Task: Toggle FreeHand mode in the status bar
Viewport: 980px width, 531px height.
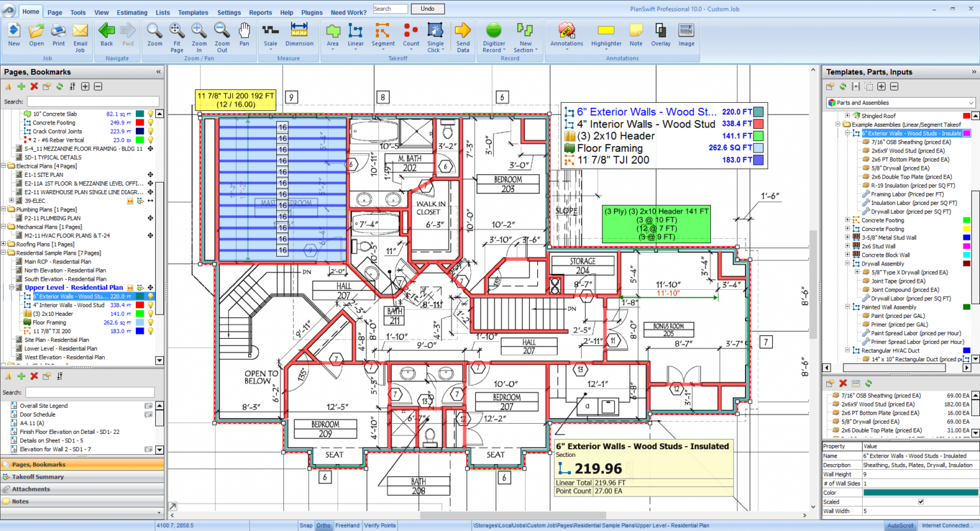Action: [x=347, y=525]
